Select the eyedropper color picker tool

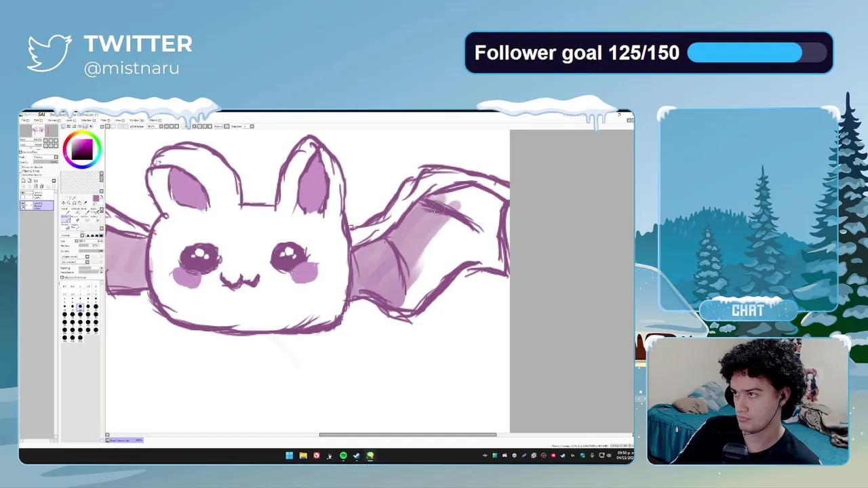pos(85,203)
